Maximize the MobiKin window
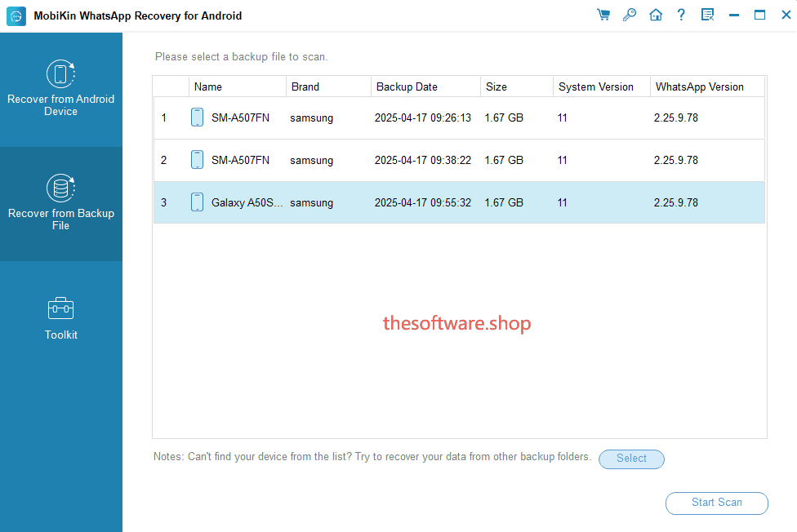Screen dimensions: 797x532 pos(760,15)
